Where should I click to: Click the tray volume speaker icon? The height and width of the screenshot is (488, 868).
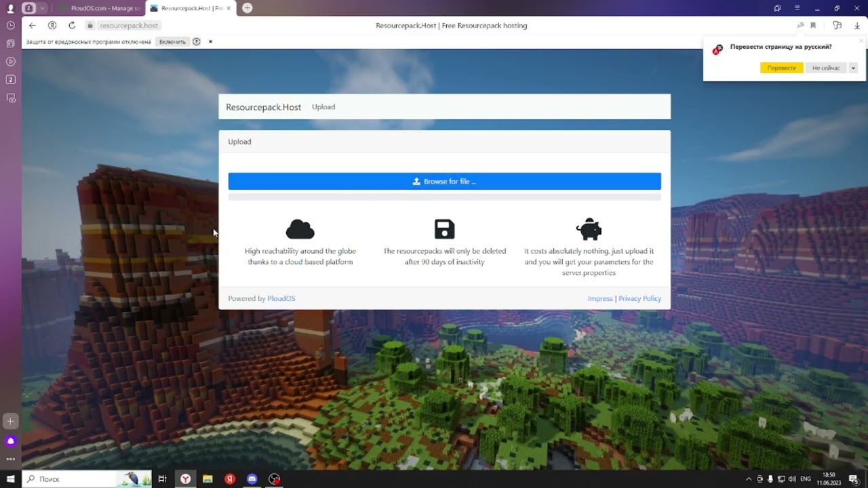pos(791,479)
